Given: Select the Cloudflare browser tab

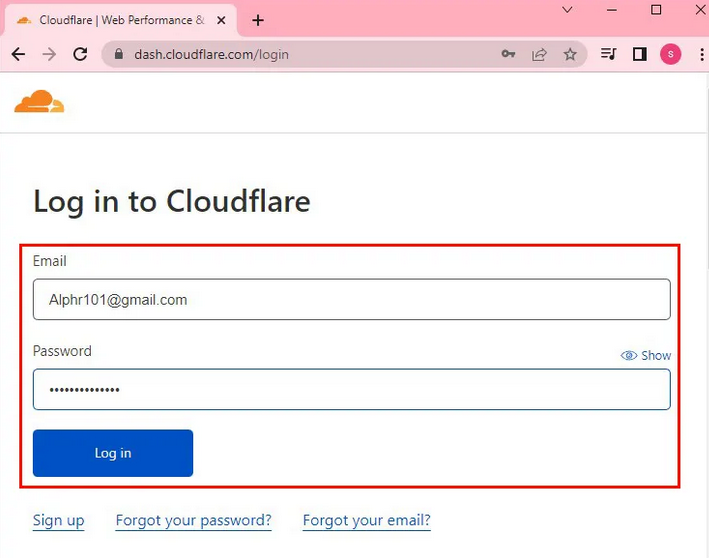Looking at the screenshot, I should (x=118, y=20).
